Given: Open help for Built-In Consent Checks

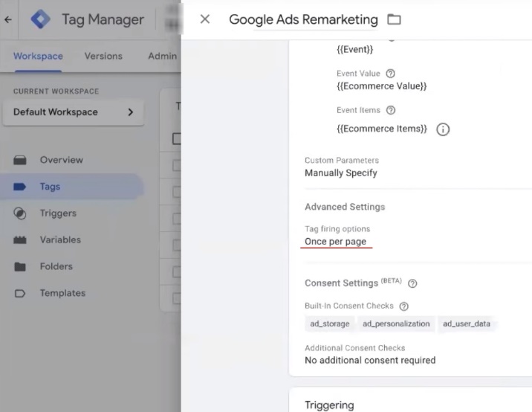Looking at the screenshot, I should click(x=403, y=306).
